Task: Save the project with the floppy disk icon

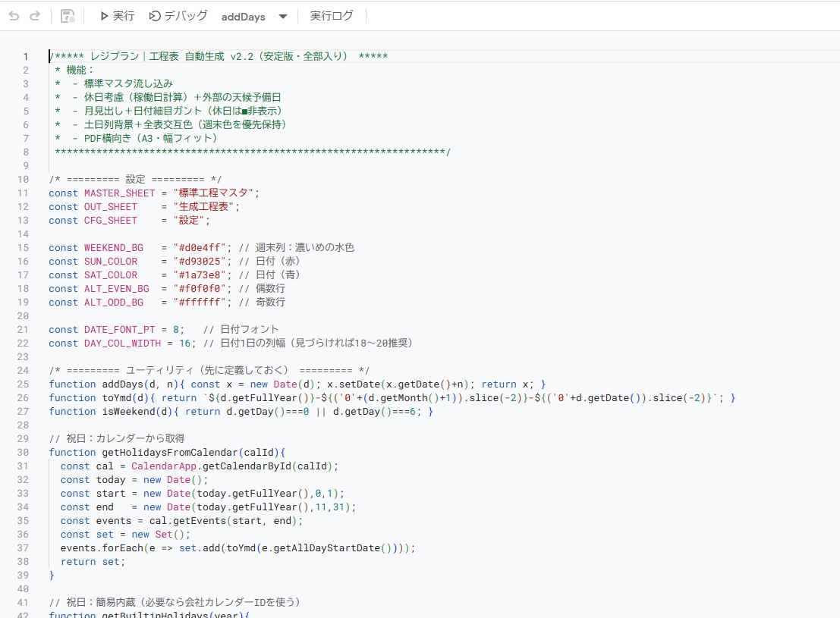Action: pos(68,16)
